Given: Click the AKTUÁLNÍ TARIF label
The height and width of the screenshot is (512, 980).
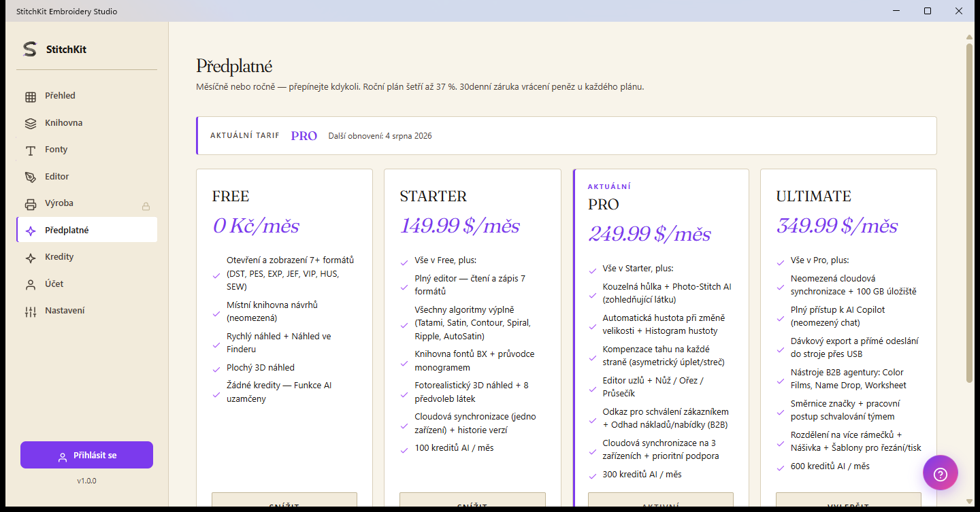Looking at the screenshot, I should (245, 136).
